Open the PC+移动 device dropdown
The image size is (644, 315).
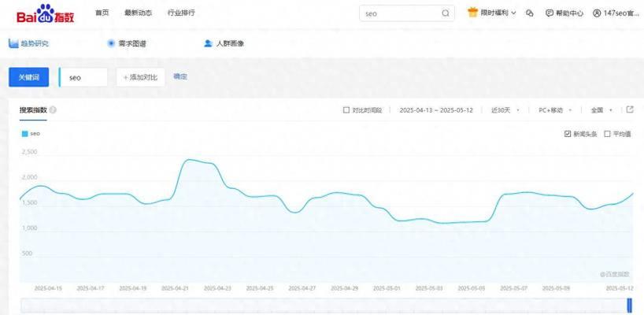pos(555,110)
